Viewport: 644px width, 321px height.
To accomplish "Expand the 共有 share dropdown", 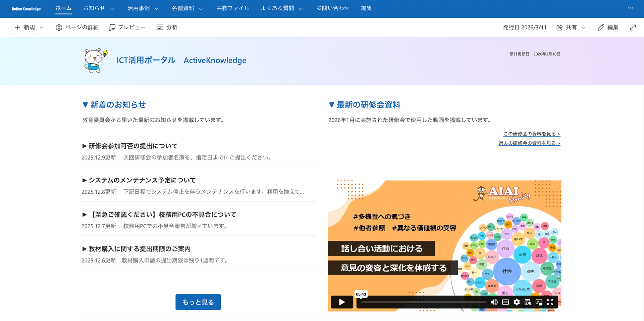I will click(x=583, y=28).
